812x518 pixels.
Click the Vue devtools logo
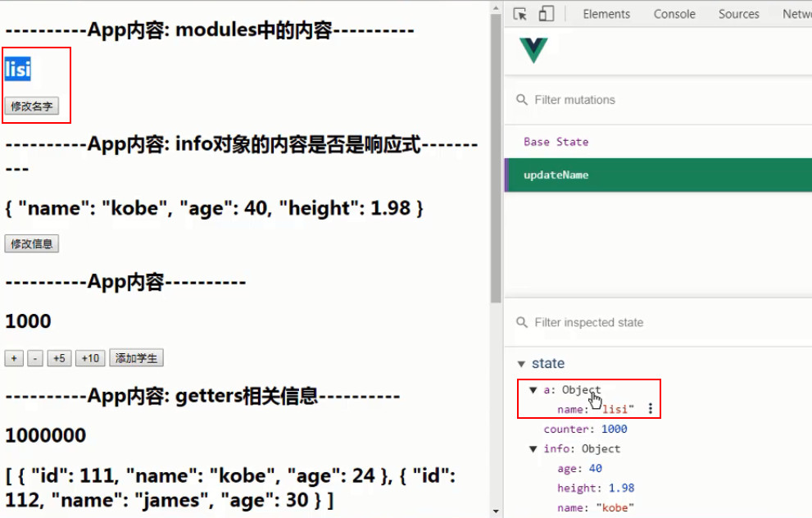pyautogui.click(x=533, y=50)
